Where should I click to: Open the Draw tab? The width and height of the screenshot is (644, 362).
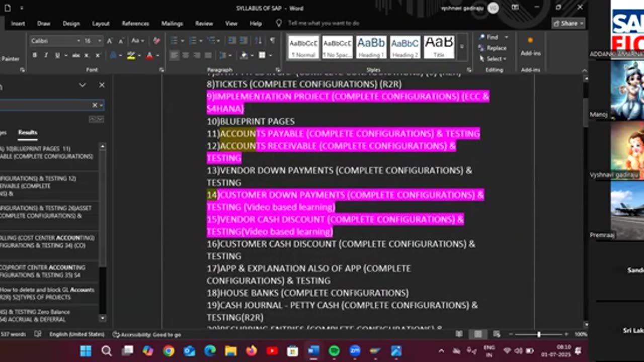coord(44,24)
